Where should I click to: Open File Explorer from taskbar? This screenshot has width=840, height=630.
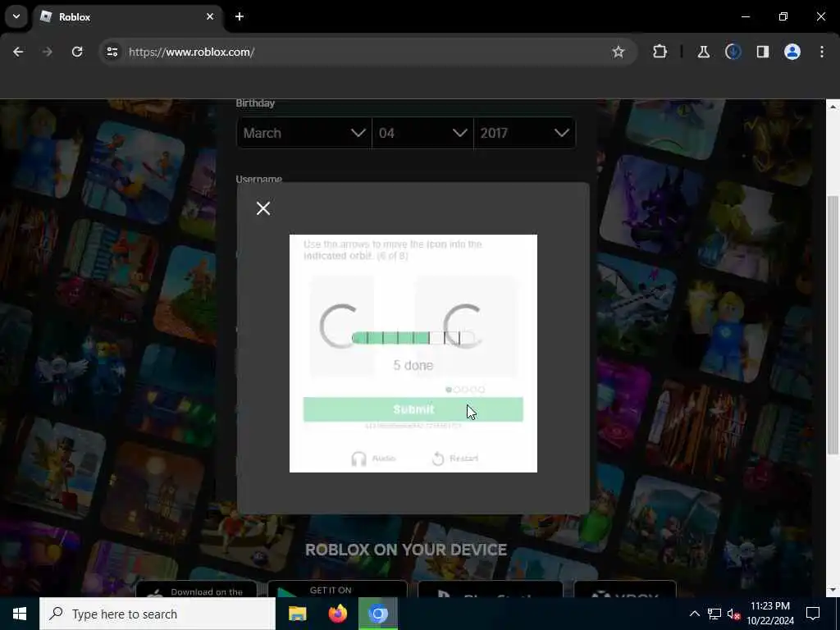tap(297, 614)
